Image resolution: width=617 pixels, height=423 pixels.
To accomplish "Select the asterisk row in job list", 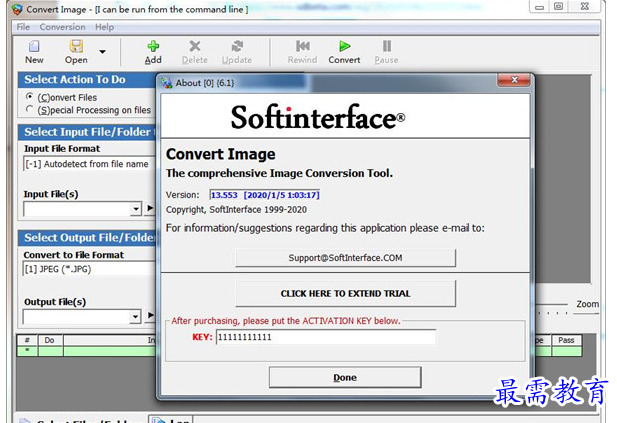I will coord(27,350).
